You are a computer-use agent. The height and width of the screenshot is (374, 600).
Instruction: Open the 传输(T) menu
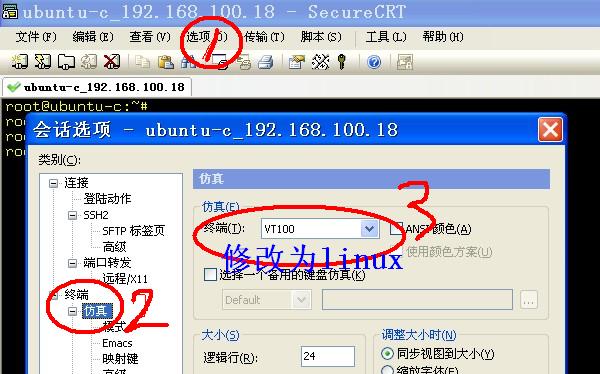click(x=264, y=37)
